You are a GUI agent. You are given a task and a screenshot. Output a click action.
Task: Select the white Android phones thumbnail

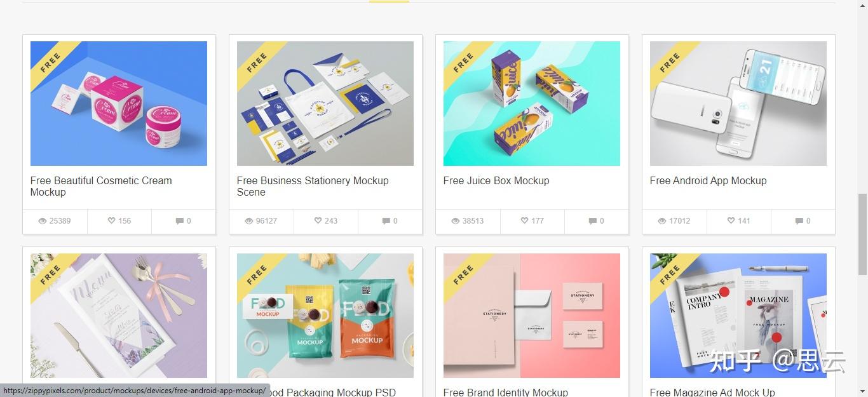pos(738,104)
